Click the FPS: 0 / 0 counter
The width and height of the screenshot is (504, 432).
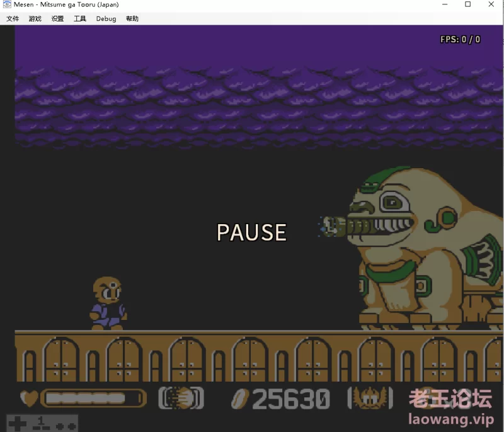tap(461, 39)
